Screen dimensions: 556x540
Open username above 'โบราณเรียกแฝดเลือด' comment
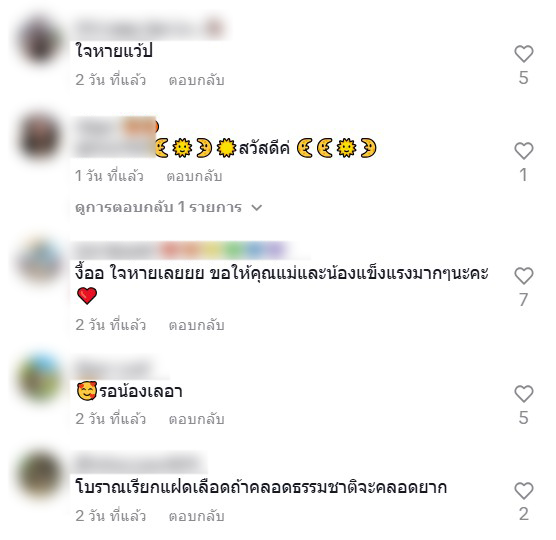pyautogui.click(x=139, y=462)
